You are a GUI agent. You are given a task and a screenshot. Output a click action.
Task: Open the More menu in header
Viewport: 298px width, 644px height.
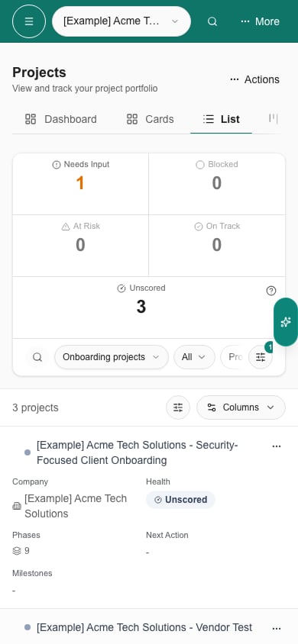261,21
